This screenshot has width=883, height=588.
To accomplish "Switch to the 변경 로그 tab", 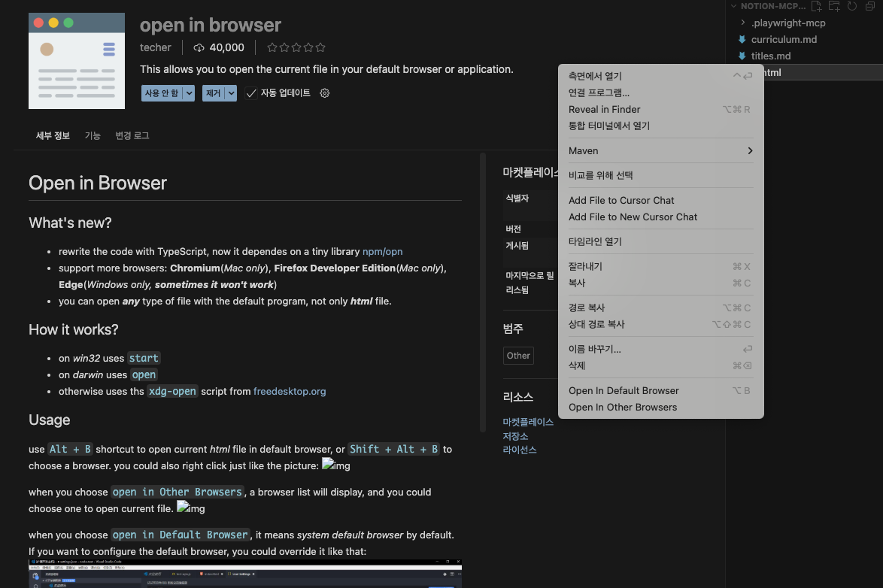I will [132, 136].
